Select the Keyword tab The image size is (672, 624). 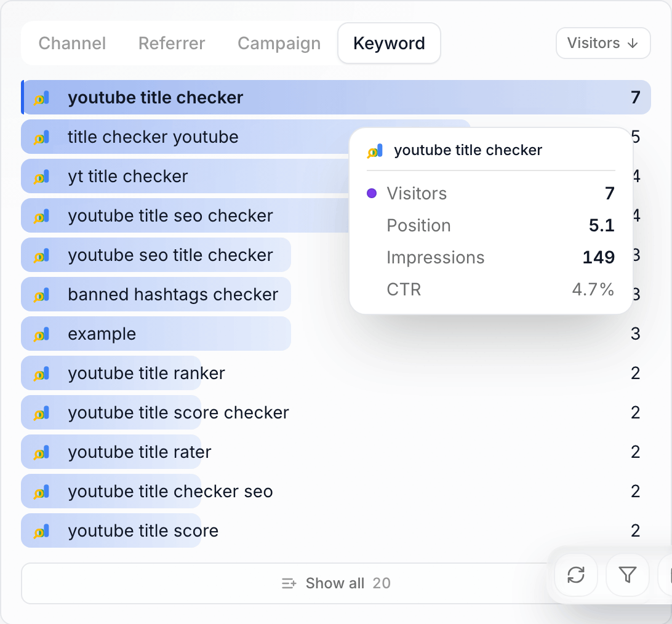click(389, 43)
